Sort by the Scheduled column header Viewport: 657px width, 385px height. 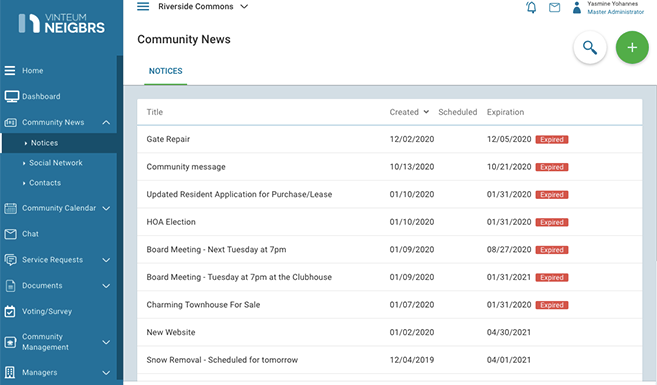click(458, 112)
